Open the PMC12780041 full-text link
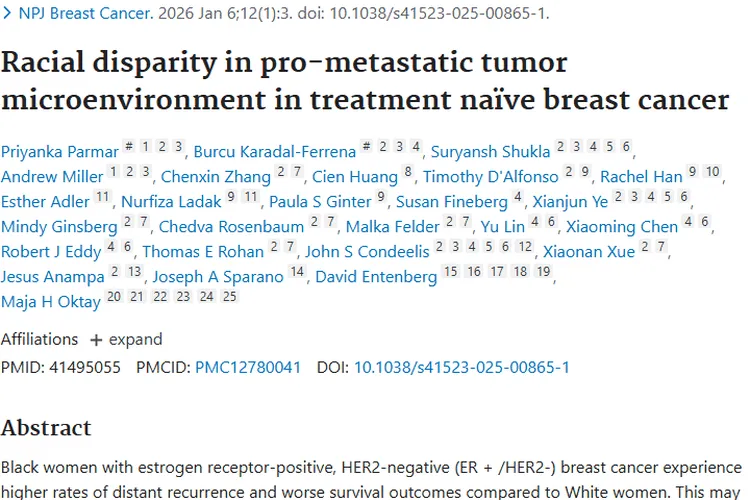This screenshot has height=500, width=750. tap(248, 367)
